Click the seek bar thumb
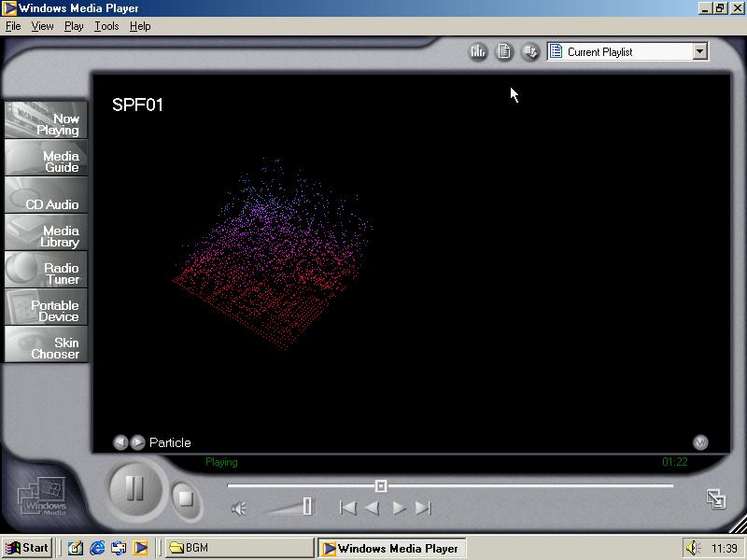Image resolution: width=747 pixels, height=560 pixels. click(x=381, y=485)
